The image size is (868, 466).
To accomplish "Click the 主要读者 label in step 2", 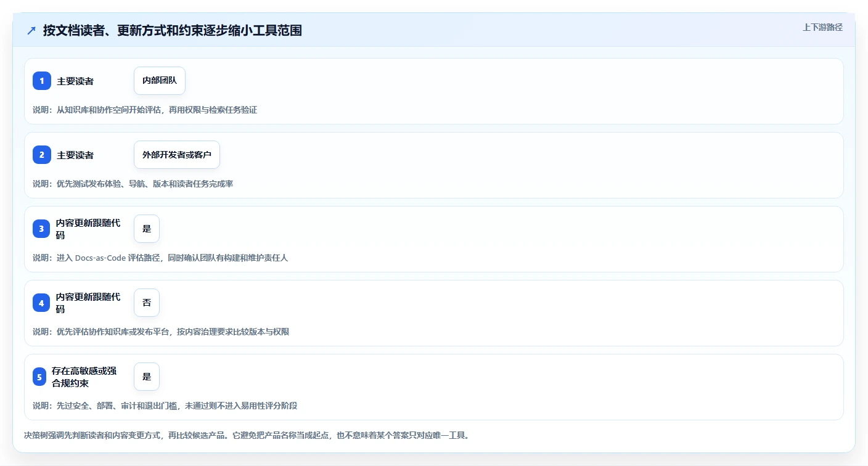I will pos(75,155).
